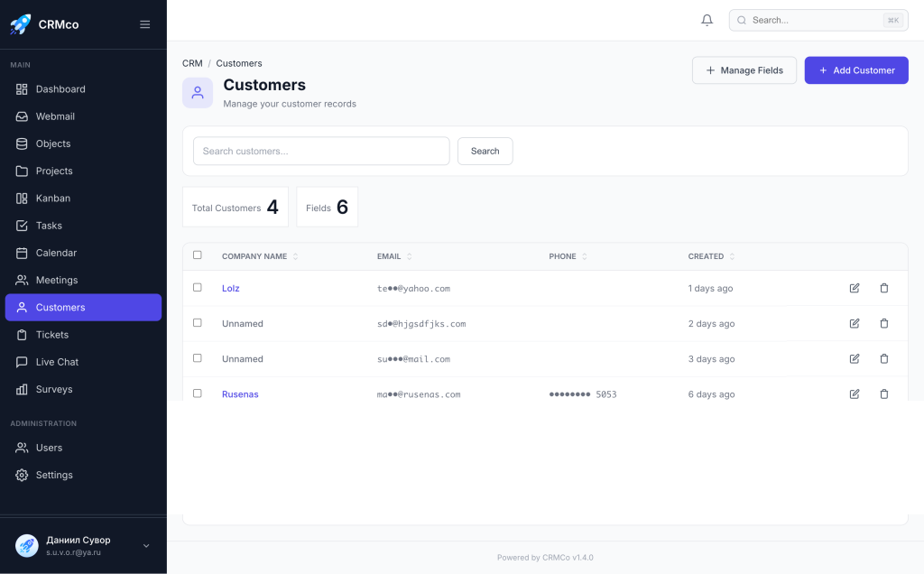
Task: Click trash icon for customer created 2 days ago
Action: point(883,323)
